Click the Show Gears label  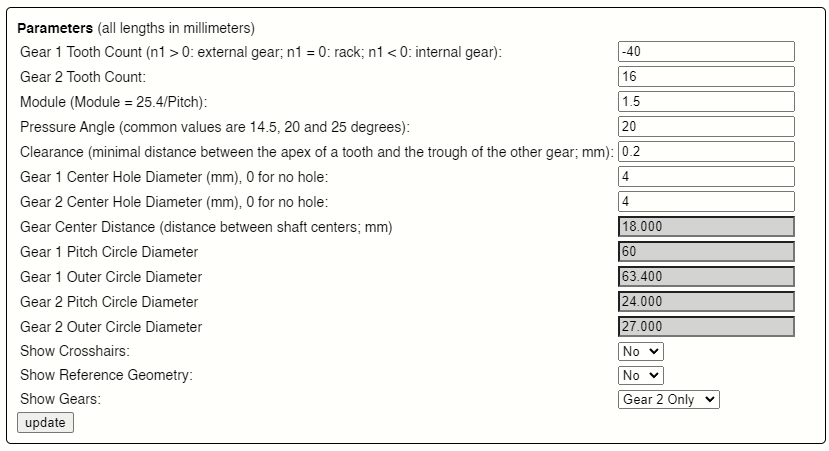pos(60,399)
